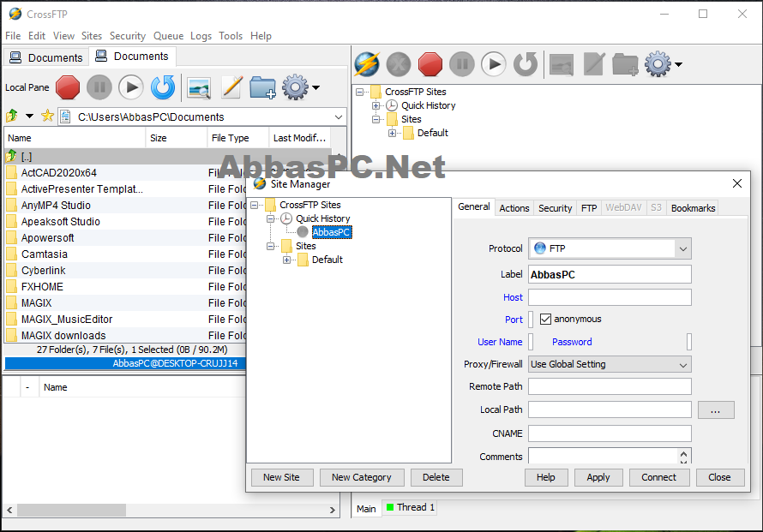The image size is (763, 532).
Task: Open the Protocol FTP dropdown
Action: 683,248
